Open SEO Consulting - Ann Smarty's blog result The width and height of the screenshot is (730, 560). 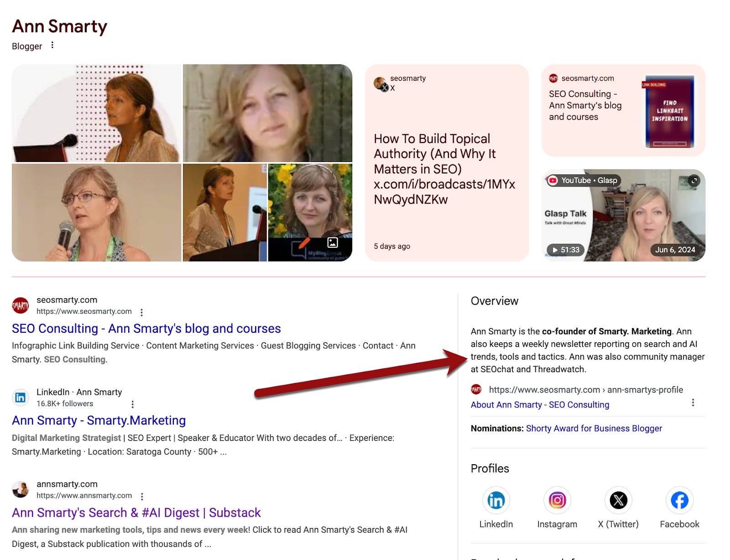click(146, 329)
